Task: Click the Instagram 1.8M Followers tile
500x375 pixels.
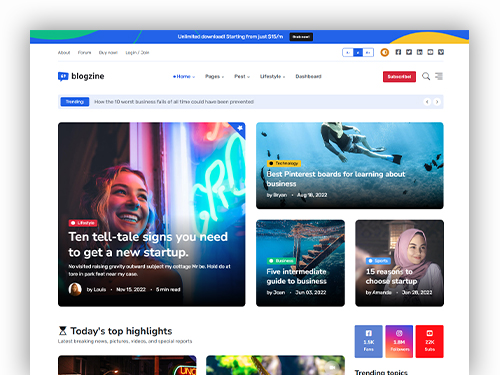Action: pyautogui.click(x=399, y=341)
